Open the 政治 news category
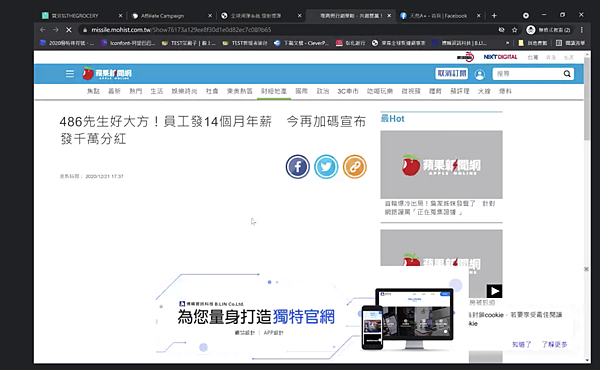Viewport: 600px width, 370px height. [x=323, y=91]
